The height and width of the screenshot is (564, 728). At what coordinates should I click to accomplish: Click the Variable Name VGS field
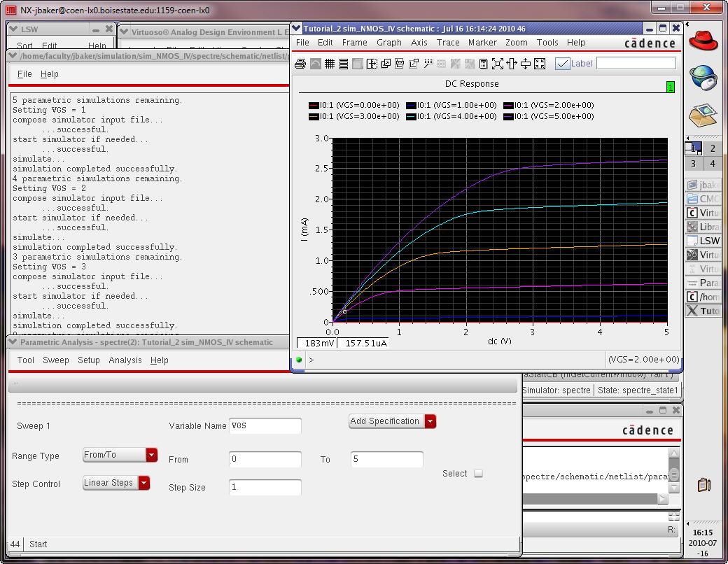pos(265,425)
